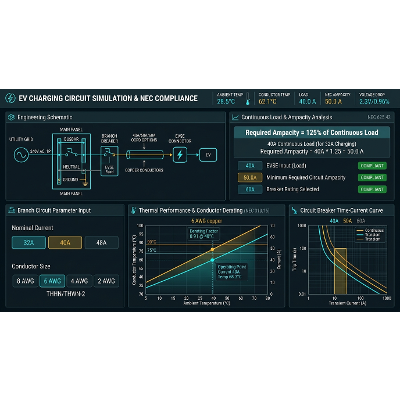Viewport: 400px width, 400px height.
Task: Switch breaker curve to 60A tab
Action: (x=361, y=221)
